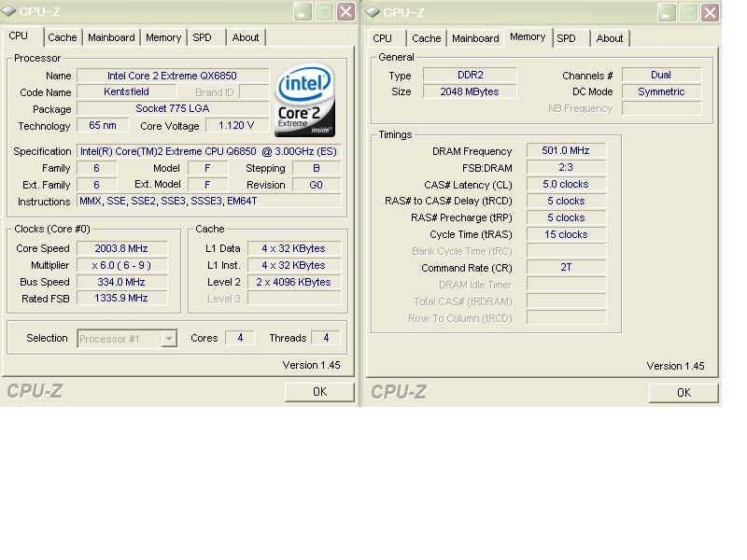Click the Specification field text

pos(208,151)
